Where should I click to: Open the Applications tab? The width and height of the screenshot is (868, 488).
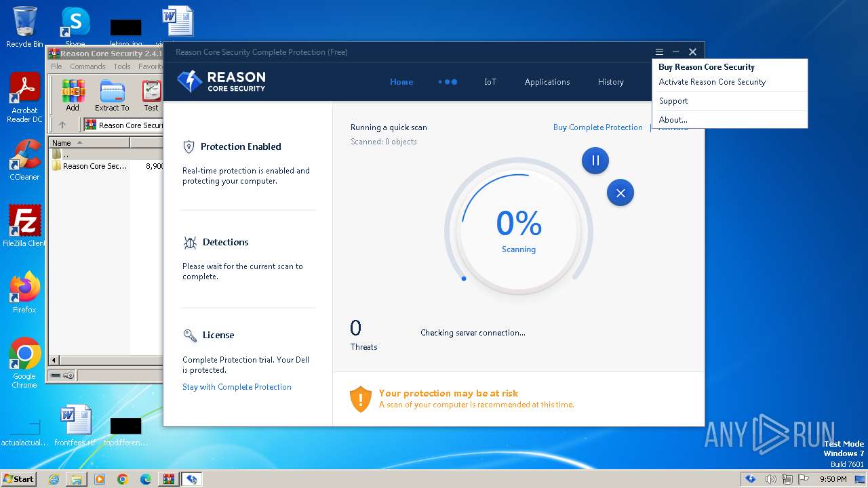click(547, 81)
